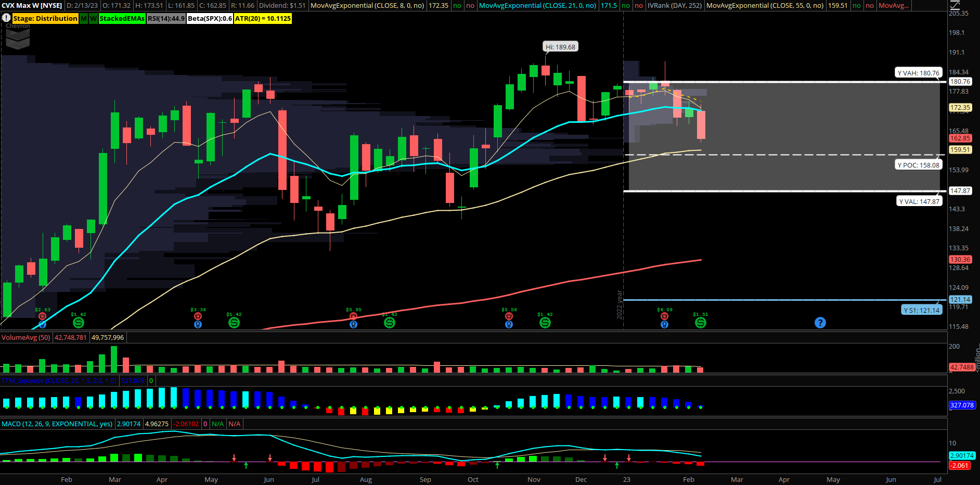
Task: Click the green M timeframe label
Action: click(x=84, y=18)
